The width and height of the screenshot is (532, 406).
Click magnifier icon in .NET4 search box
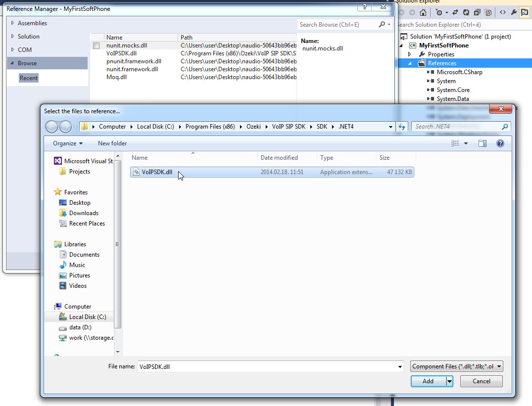pyautogui.click(x=505, y=127)
